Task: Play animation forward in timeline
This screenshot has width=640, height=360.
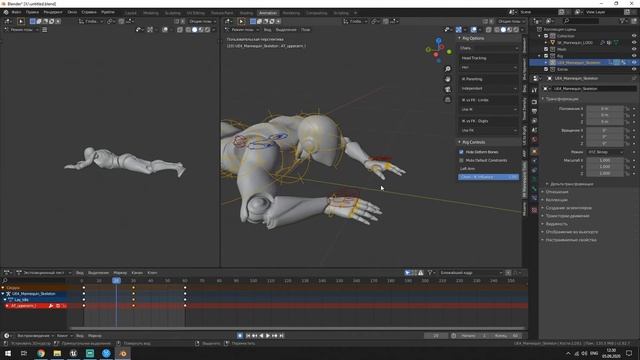Action: pos(268,336)
